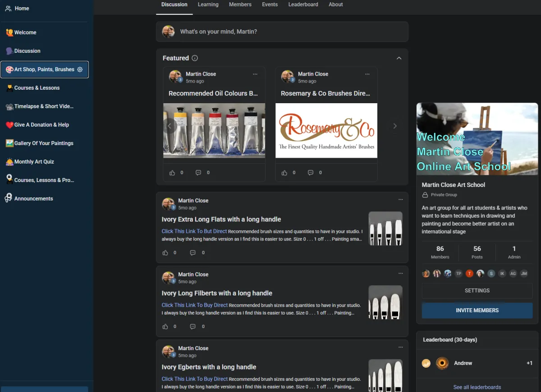The width and height of the screenshot is (541, 392).
Task: Open options menu on Ivory Extra Long Flats post
Action: click(x=400, y=199)
